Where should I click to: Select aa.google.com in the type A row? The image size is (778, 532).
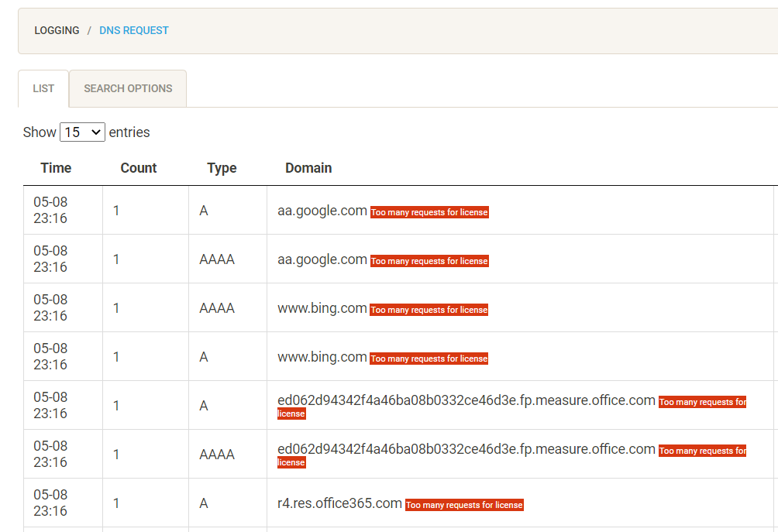tap(322, 211)
